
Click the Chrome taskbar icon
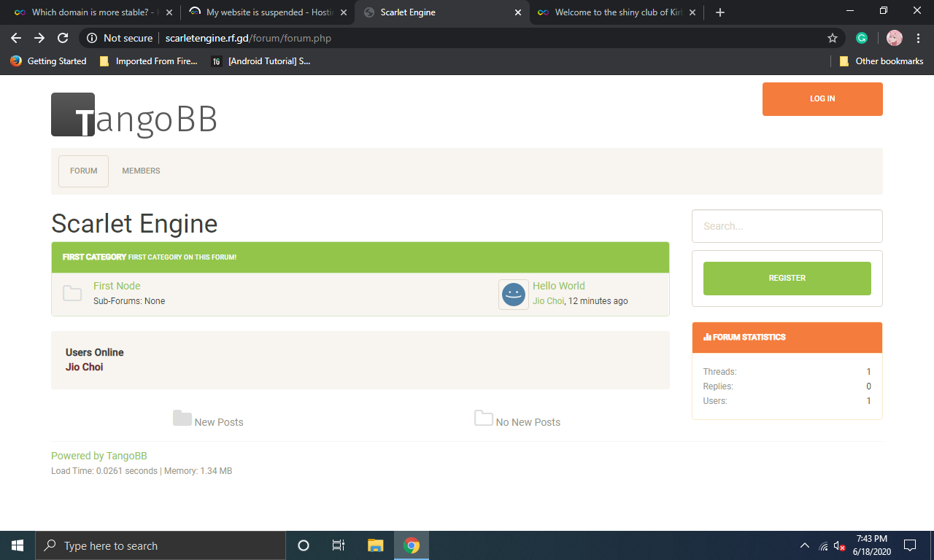412,545
